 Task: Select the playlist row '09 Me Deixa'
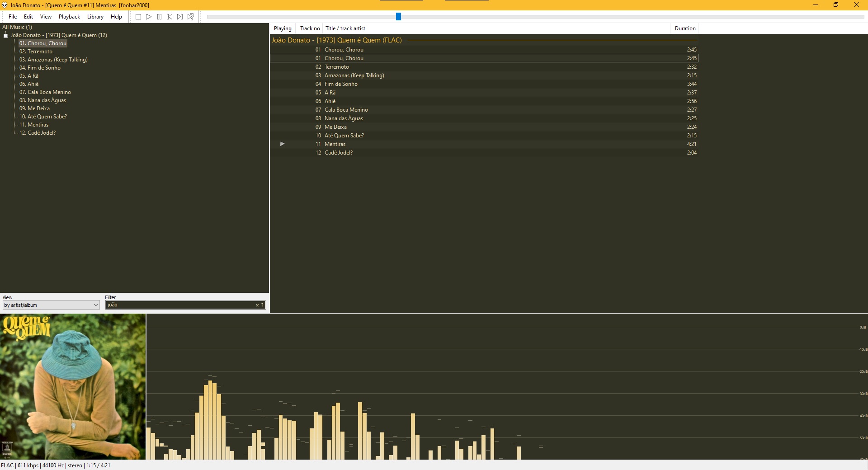[484, 127]
